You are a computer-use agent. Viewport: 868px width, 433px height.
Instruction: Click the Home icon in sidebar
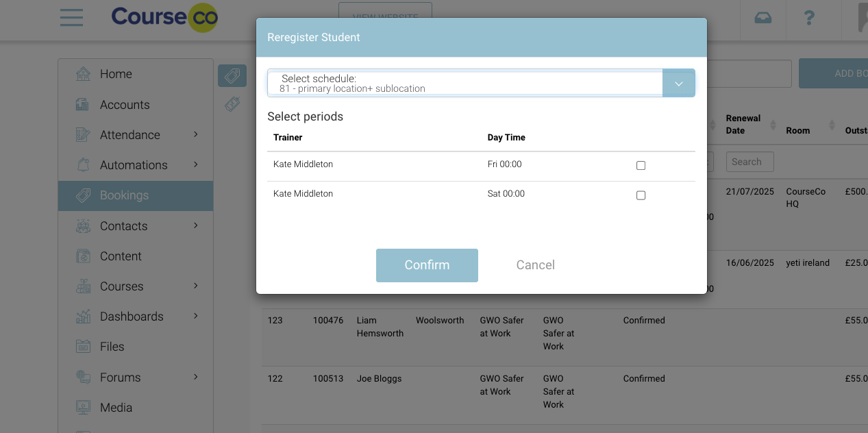point(83,74)
